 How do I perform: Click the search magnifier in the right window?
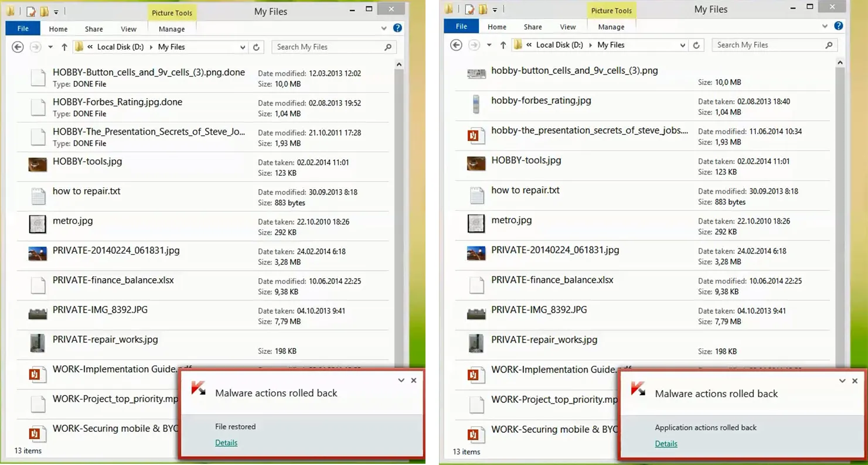coord(828,45)
